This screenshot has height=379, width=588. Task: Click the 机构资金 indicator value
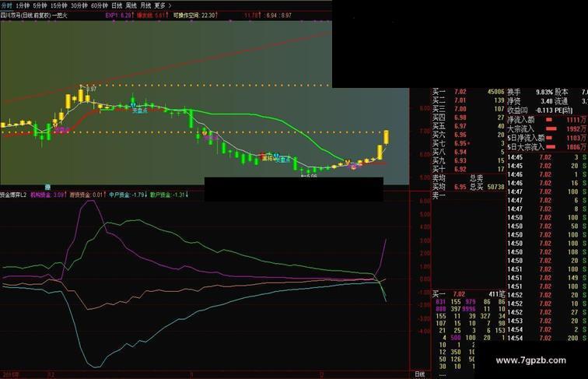point(49,195)
